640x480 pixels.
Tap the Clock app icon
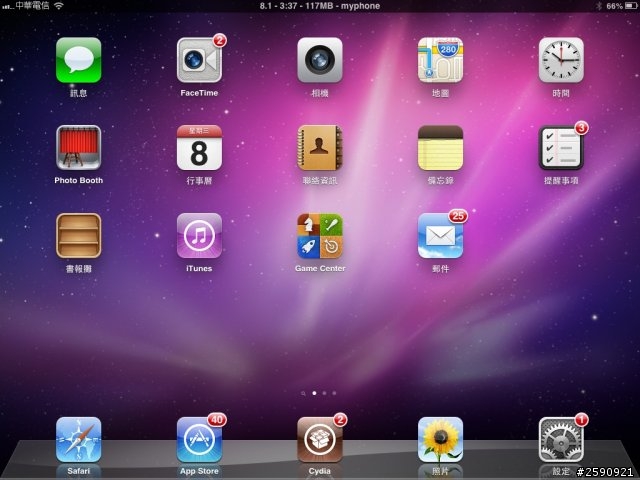tap(561, 60)
